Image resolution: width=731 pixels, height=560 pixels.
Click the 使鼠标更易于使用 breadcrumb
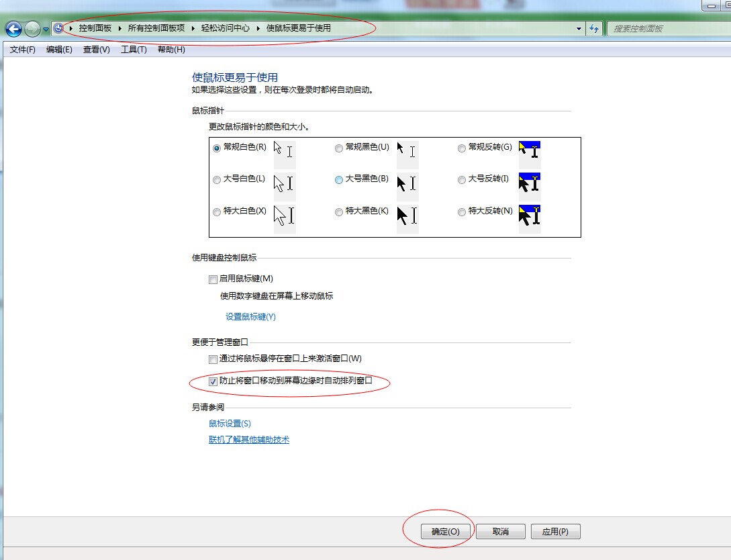[298, 28]
